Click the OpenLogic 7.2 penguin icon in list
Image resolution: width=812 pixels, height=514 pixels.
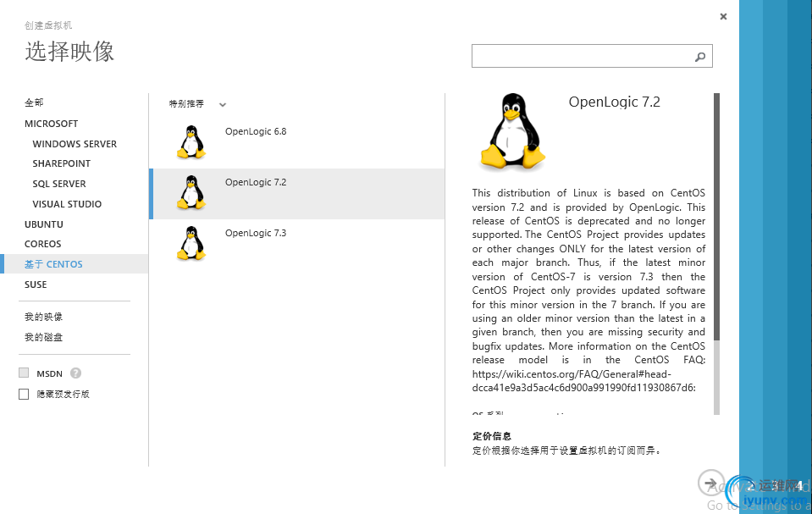pos(191,193)
